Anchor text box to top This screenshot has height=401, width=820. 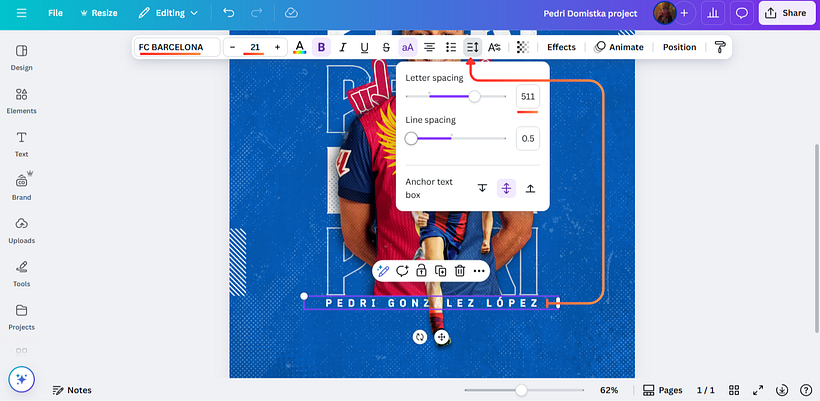point(482,188)
